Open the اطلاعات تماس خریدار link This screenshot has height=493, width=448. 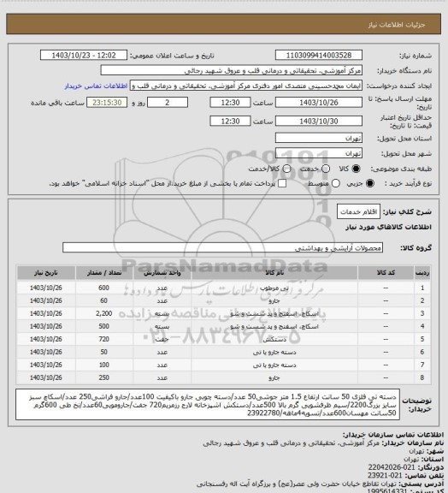point(96,86)
